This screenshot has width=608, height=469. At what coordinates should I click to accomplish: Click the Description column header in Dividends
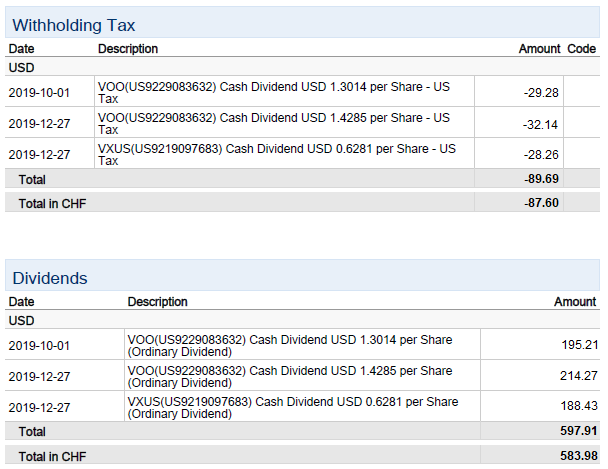point(157,302)
